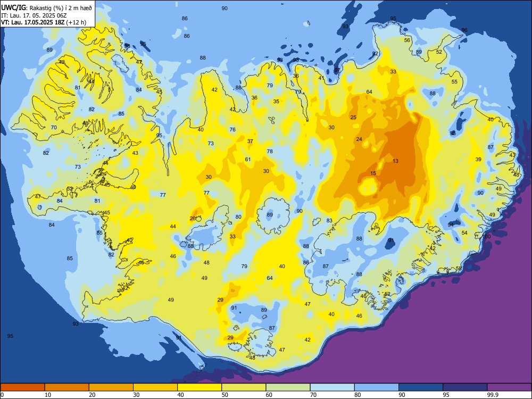Click the 90–95 dark blue legend band
Image resolution: width=532 pixels, height=399 pixels.
pyautogui.click(x=421, y=387)
